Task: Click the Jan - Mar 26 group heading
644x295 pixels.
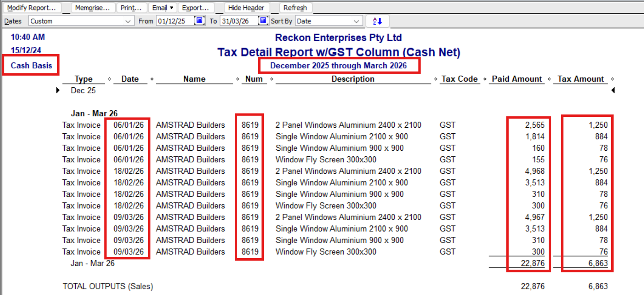Action: point(94,113)
